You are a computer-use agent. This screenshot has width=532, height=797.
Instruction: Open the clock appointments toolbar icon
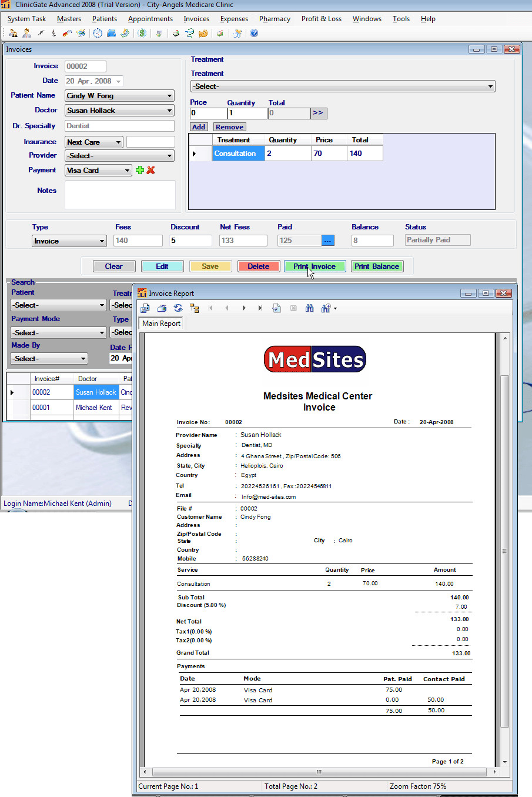(98, 33)
